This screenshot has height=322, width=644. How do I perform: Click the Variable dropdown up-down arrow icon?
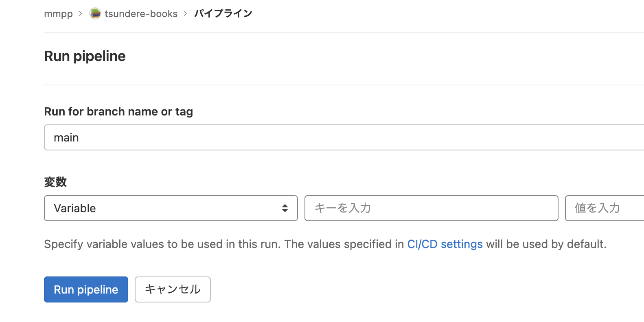coord(285,208)
